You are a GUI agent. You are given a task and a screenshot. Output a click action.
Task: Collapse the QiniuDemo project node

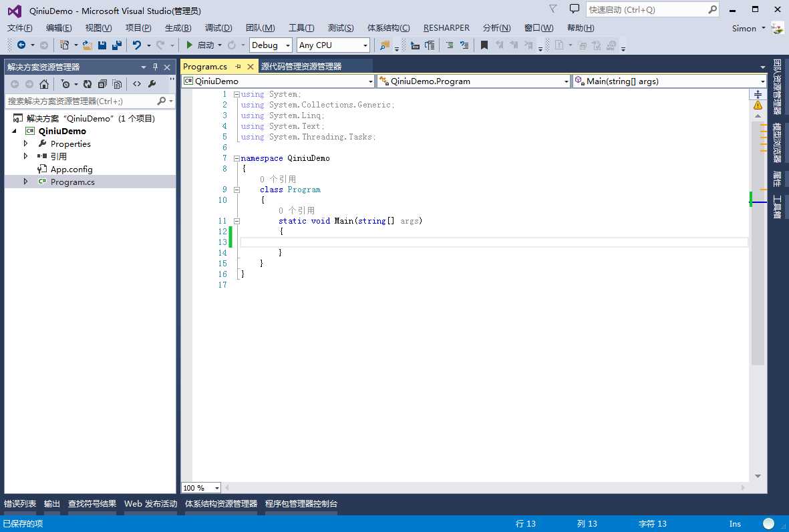[x=14, y=131]
